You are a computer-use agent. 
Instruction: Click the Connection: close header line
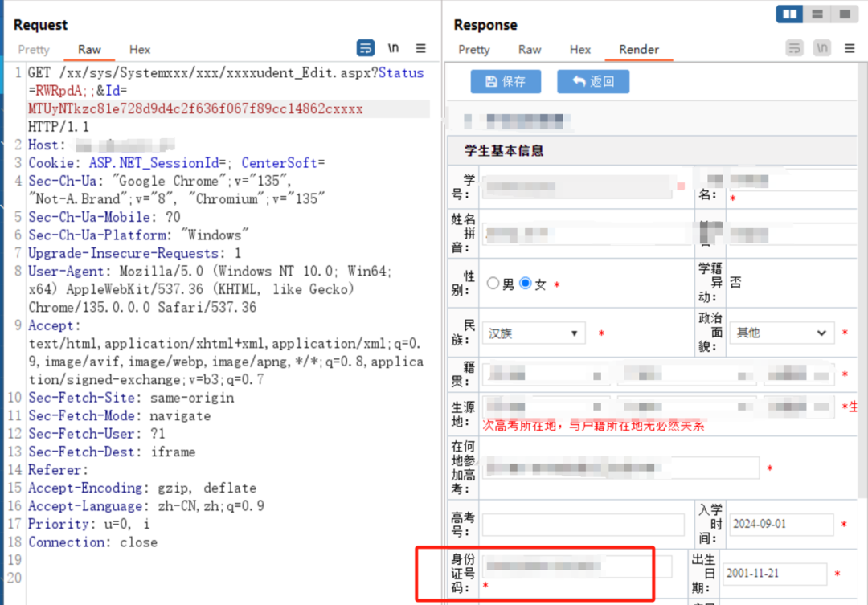click(x=92, y=542)
